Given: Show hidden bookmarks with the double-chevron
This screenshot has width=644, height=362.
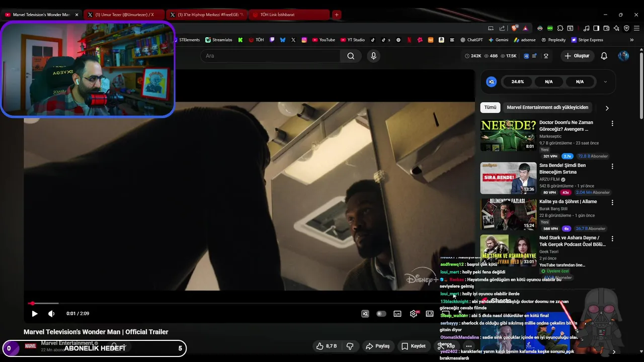Looking at the screenshot, I should click(x=632, y=40).
